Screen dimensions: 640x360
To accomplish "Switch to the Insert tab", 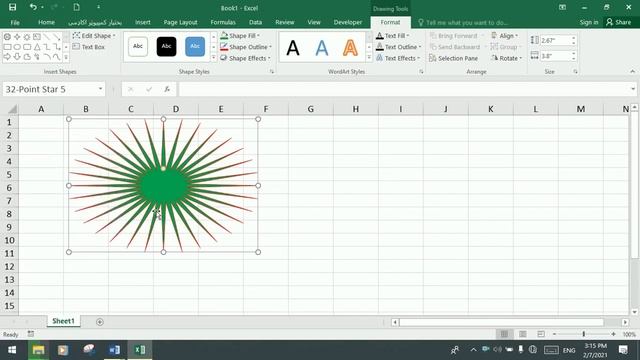I will (142, 22).
